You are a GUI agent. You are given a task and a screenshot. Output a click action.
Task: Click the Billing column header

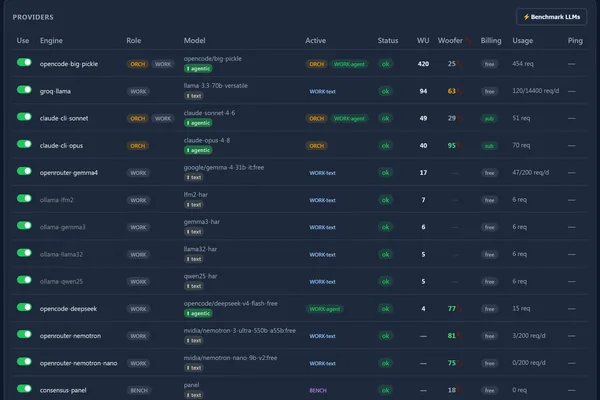(491, 41)
